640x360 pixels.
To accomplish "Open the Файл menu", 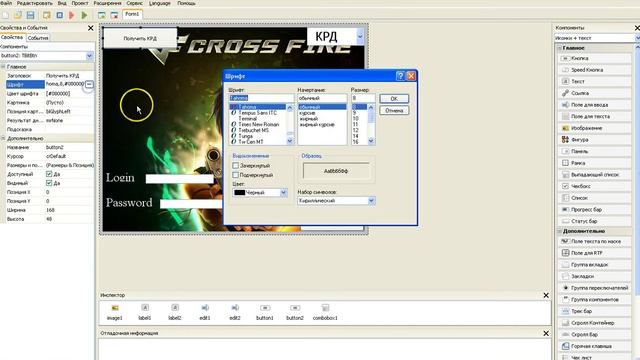I will [6, 3].
